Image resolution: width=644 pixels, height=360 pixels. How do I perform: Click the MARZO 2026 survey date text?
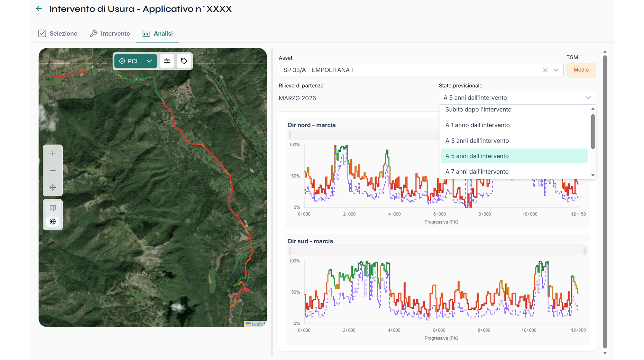(x=297, y=98)
